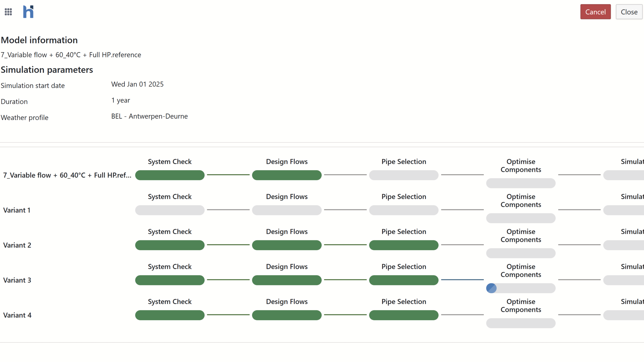Select Variant 3 Pipe Selection stage
The height and width of the screenshot is (362, 644).
click(403, 280)
